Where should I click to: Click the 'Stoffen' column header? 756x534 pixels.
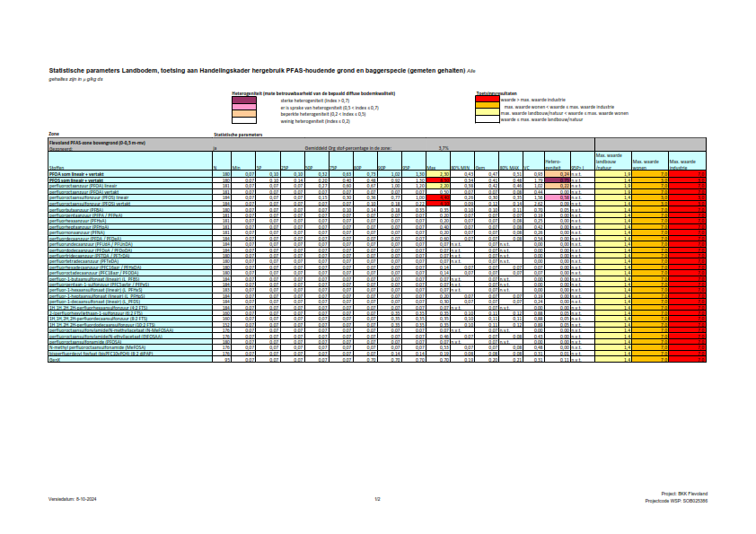[57, 167]
